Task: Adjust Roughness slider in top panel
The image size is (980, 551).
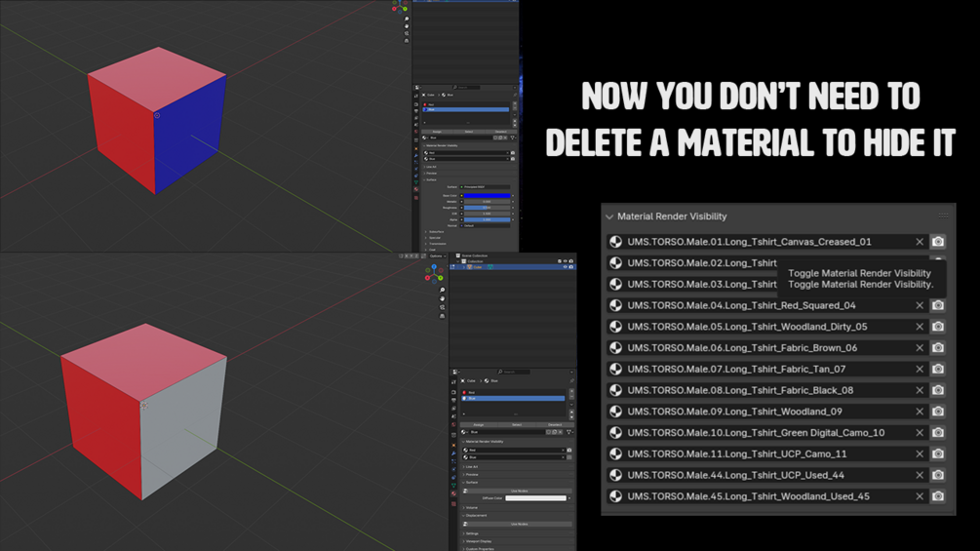Action: coord(487,208)
